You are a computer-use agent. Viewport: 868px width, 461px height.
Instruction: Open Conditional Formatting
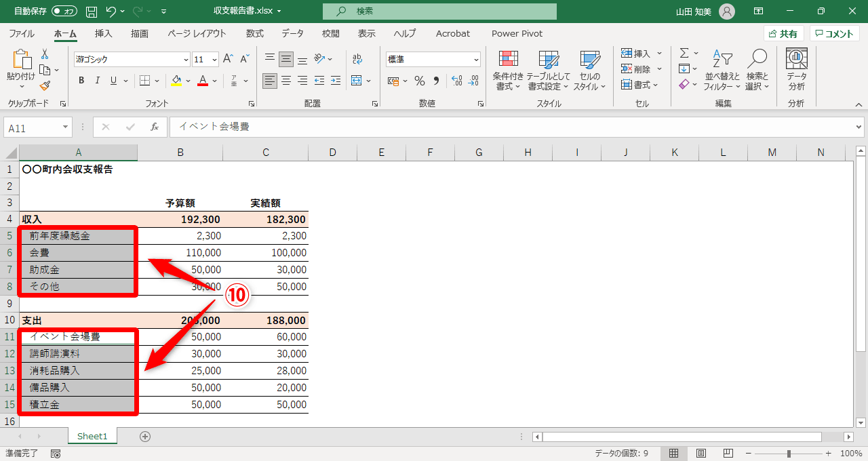508,69
